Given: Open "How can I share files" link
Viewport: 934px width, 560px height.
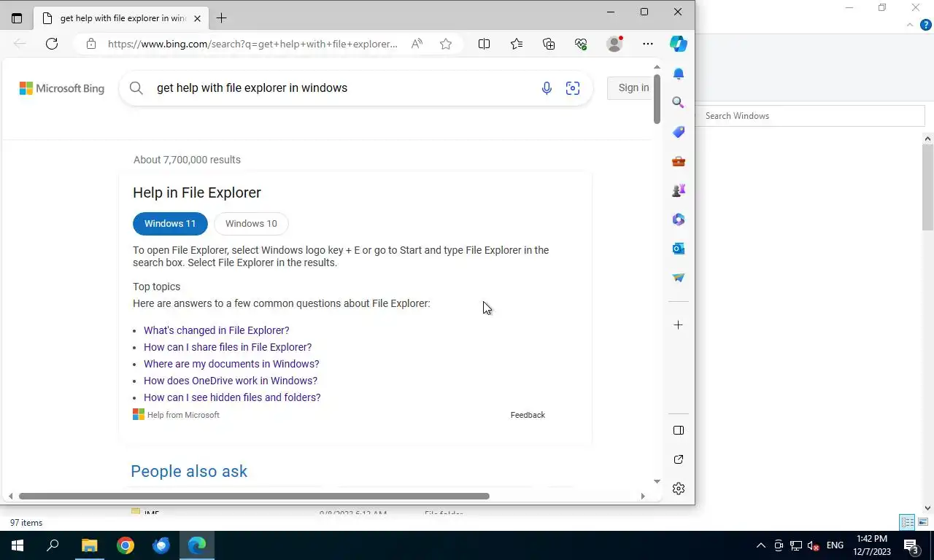Looking at the screenshot, I should pyautogui.click(x=228, y=347).
